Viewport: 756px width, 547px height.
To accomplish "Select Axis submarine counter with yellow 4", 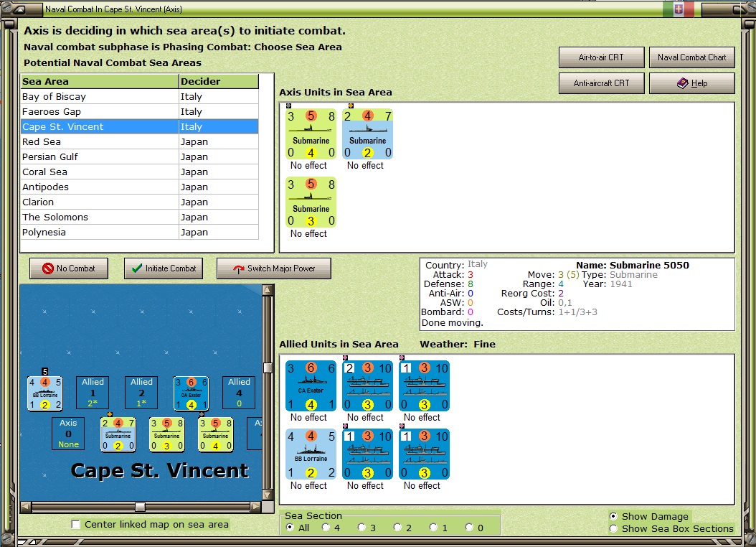I will tap(311, 134).
